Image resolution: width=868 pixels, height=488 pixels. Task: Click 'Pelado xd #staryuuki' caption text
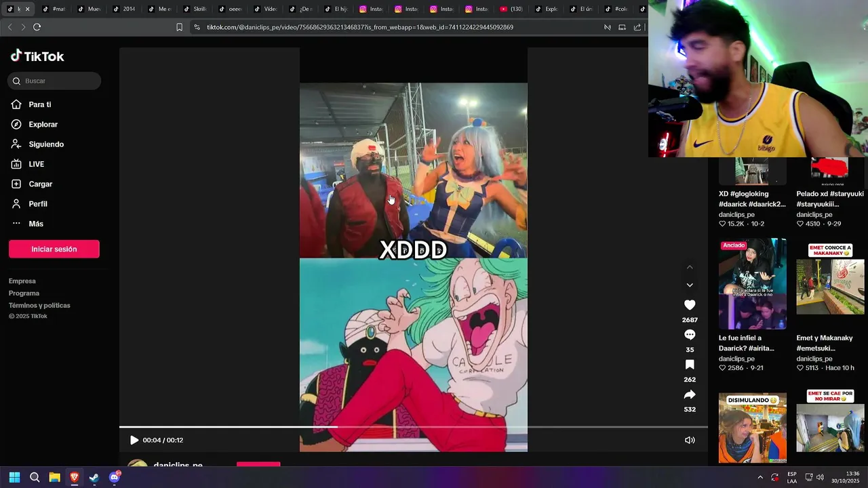pyautogui.click(x=830, y=199)
